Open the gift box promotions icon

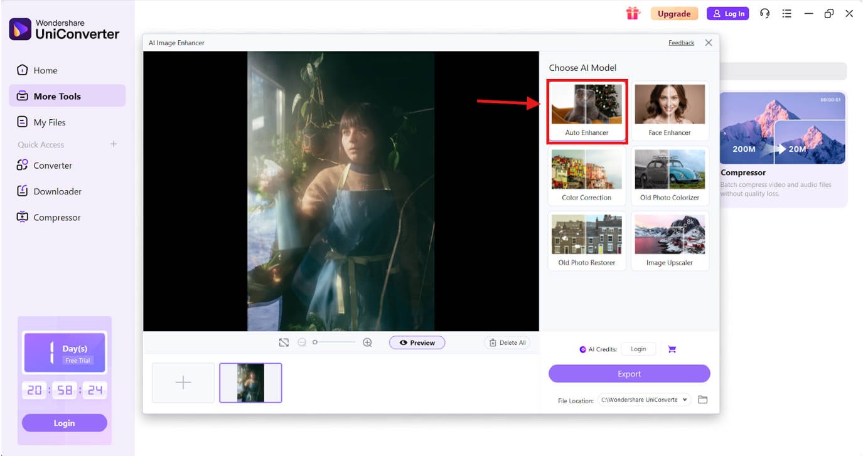point(633,13)
